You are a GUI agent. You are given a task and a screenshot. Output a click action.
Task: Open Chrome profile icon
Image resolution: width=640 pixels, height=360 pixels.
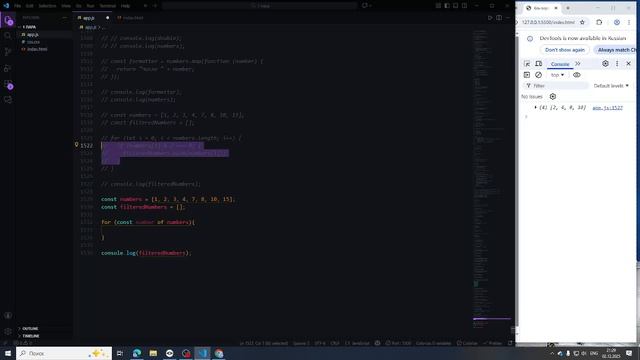pyautogui.click(x=617, y=22)
